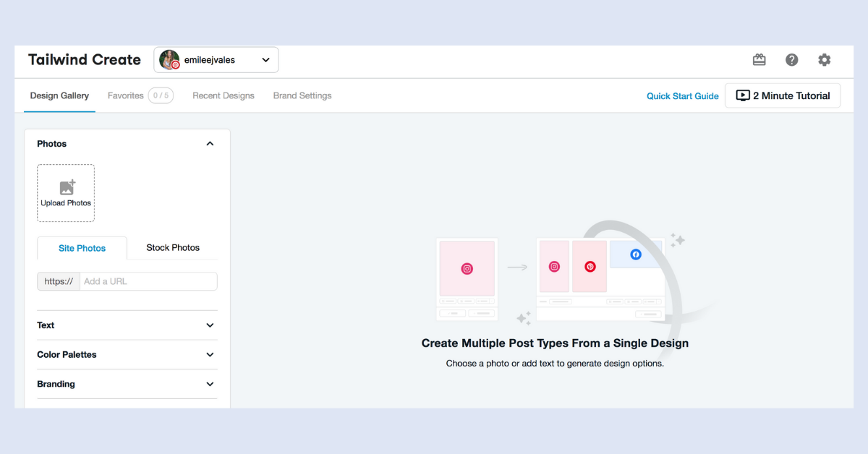Screen dimensions: 868x454
Task: Click the large Instagram icon in illustration
Action: coord(467,269)
